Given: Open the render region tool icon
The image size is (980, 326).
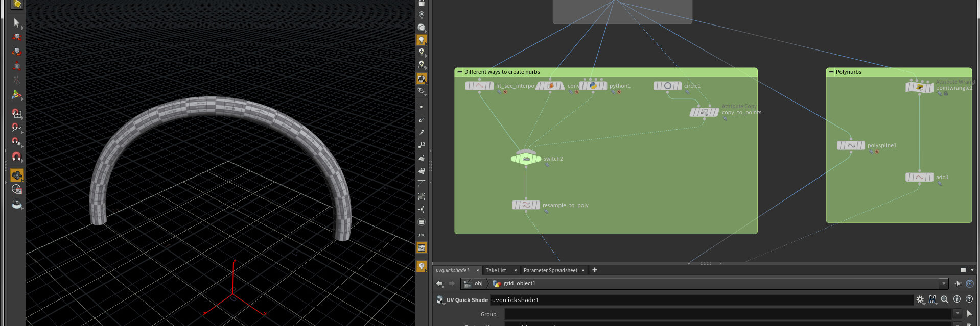Looking at the screenshot, I should click(x=16, y=189).
